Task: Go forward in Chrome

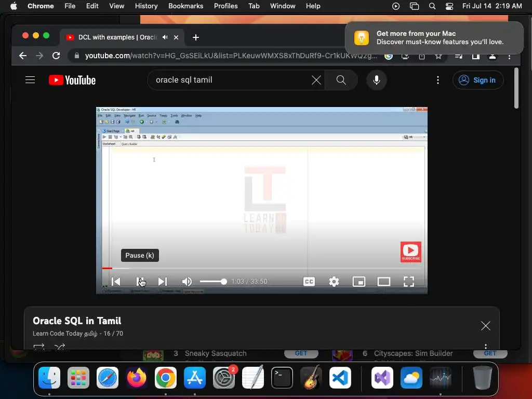Action: pos(39,56)
